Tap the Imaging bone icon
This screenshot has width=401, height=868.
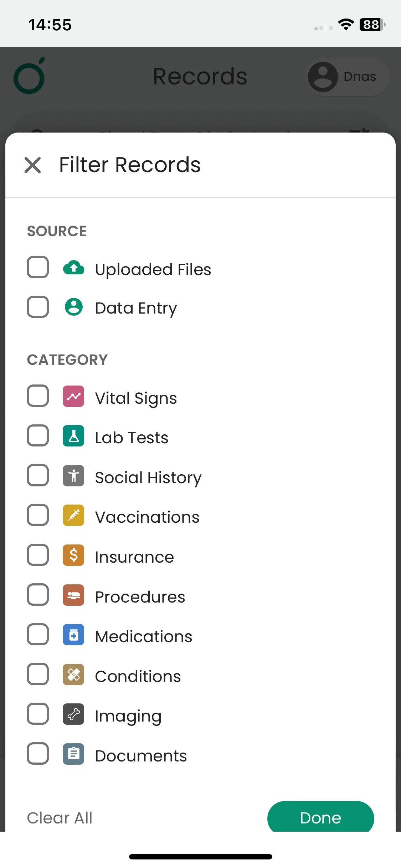click(73, 714)
